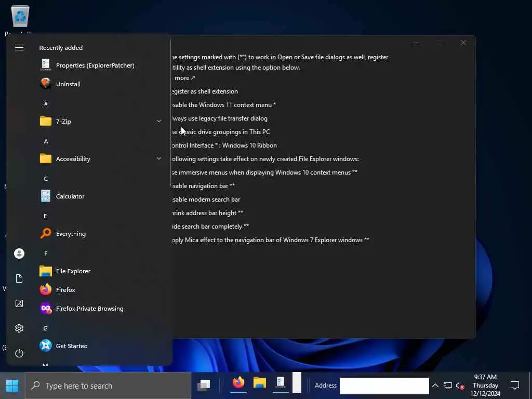
Task: Open the notification center icon
Action: pyautogui.click(x=515, y=385)
